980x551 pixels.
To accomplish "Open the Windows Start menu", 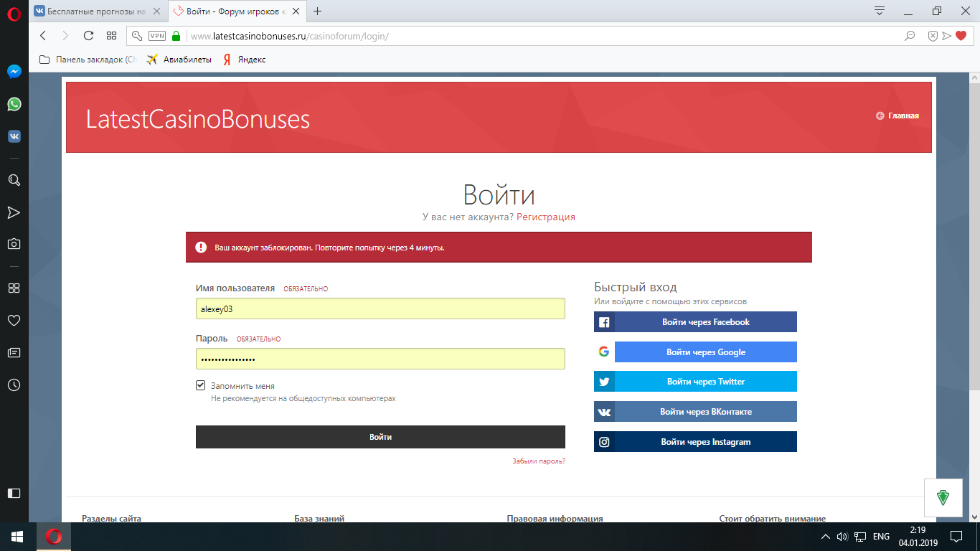I will coord(17,537).
